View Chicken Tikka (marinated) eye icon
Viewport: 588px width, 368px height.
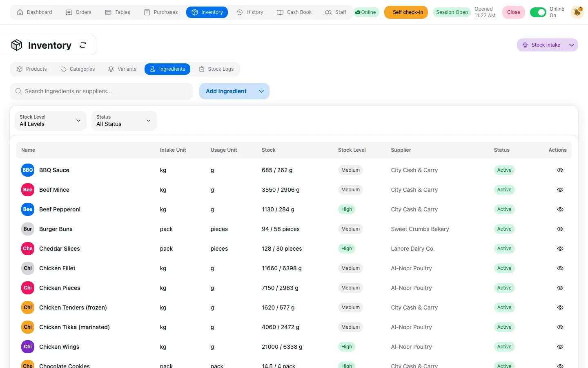(560, 327)
